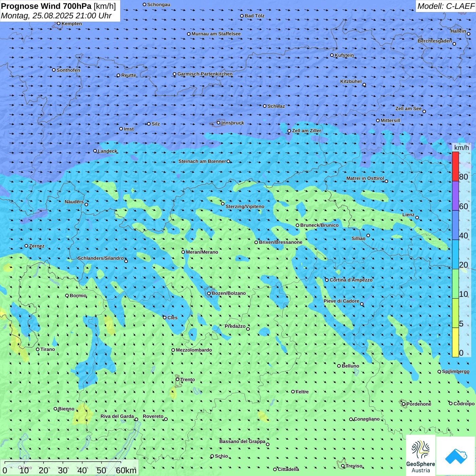Click the 'Berchtesgaden' label
The height and width of the screenshot is (476, 476).
(x=435, y=41)
